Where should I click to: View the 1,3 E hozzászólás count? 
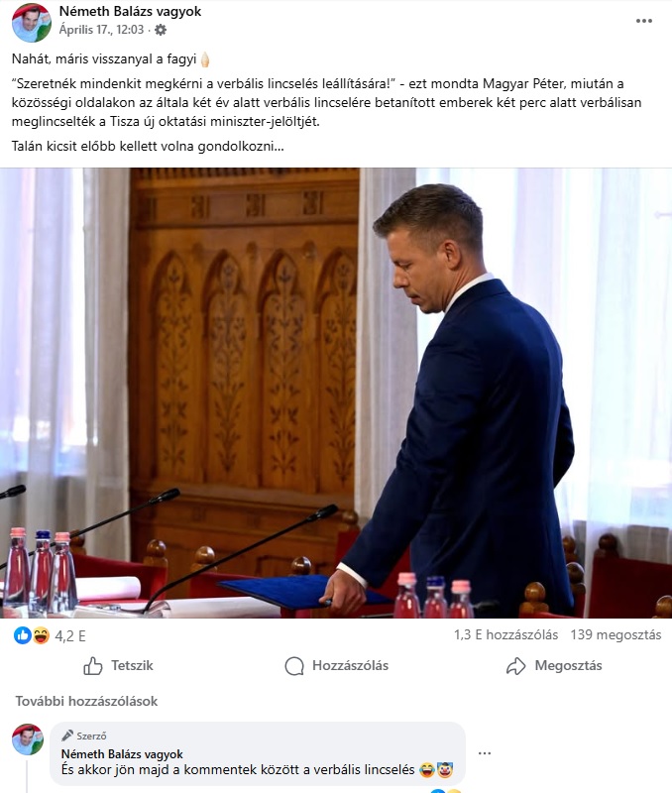[505, 634]
